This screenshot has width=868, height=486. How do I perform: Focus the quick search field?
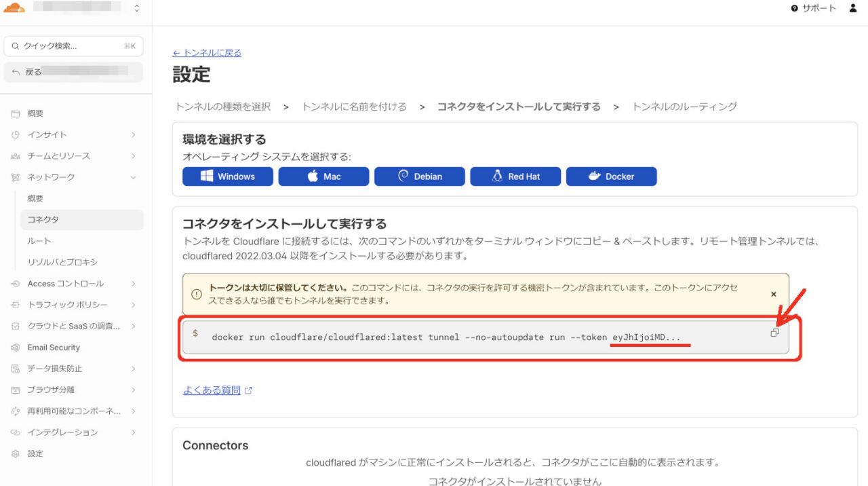coord(73,46)
